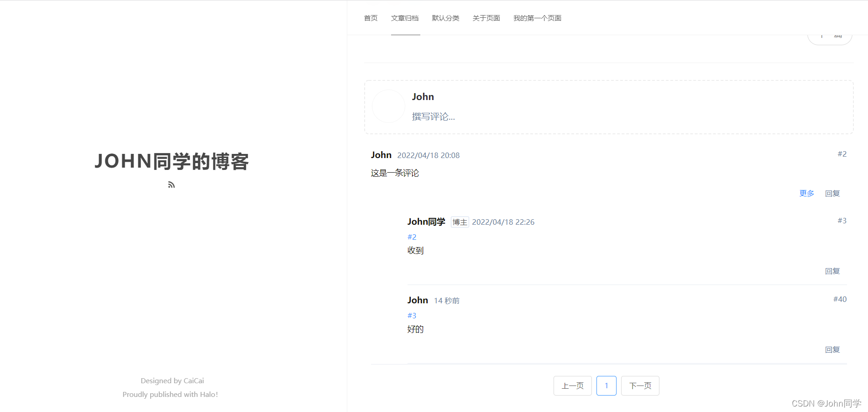Open the 关于页面 navigation item
The image size is (868, 412).
(486, 18)
